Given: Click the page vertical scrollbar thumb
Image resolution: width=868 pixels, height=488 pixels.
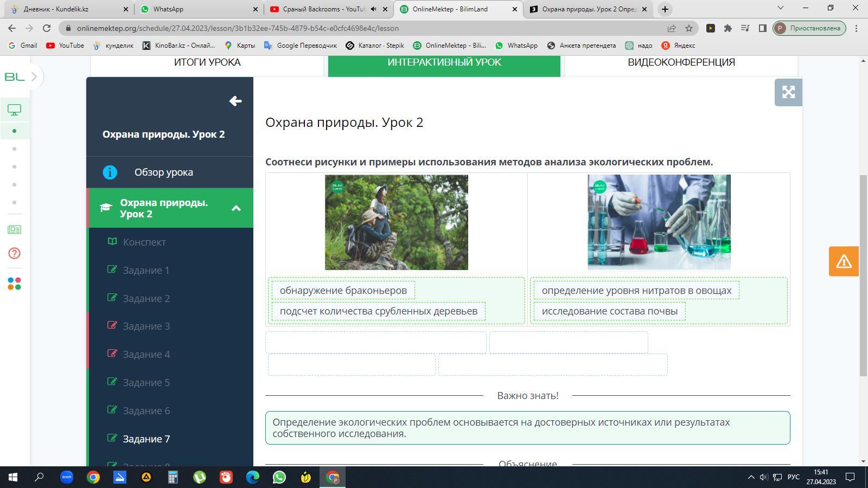Looking at the screenshot, I should coord(863,275).
